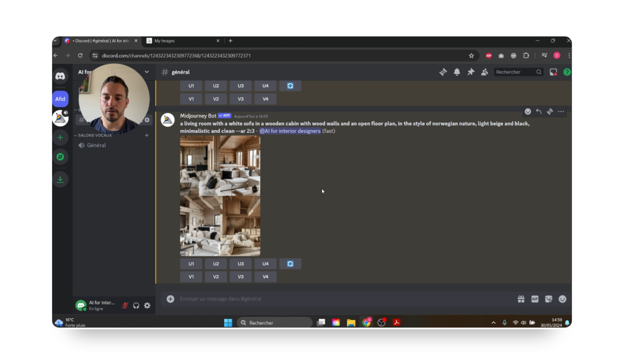Click the re-roll button below the cabin image grid
Screen dimensions: 624x364
(290, 264)
